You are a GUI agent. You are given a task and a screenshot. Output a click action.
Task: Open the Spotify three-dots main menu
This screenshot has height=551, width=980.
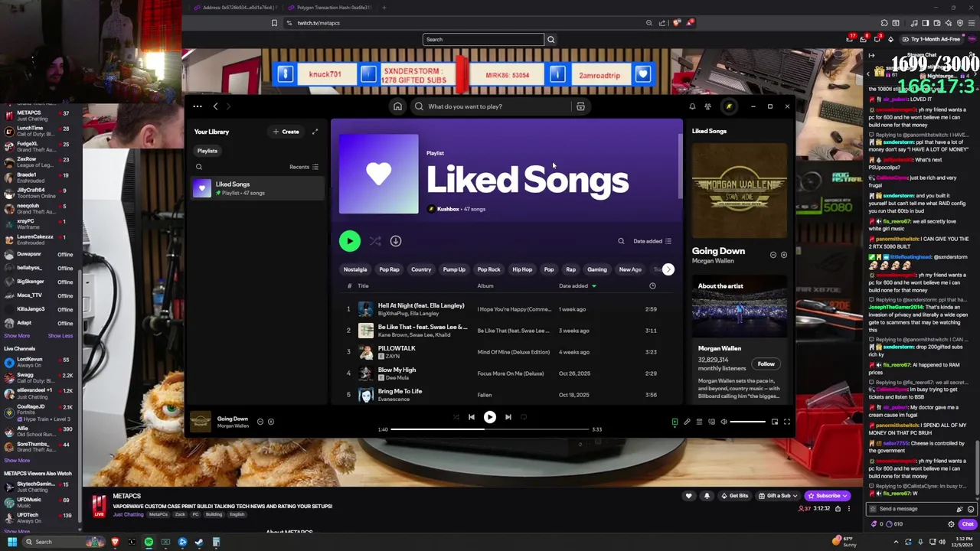click(x=198, y=106)
